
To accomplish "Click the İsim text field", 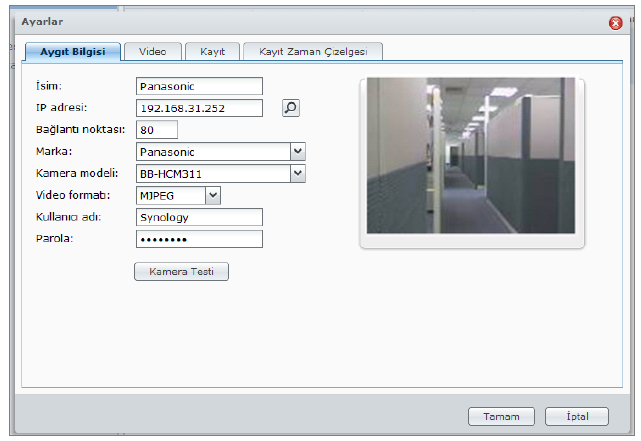I will tap(198, 87).
